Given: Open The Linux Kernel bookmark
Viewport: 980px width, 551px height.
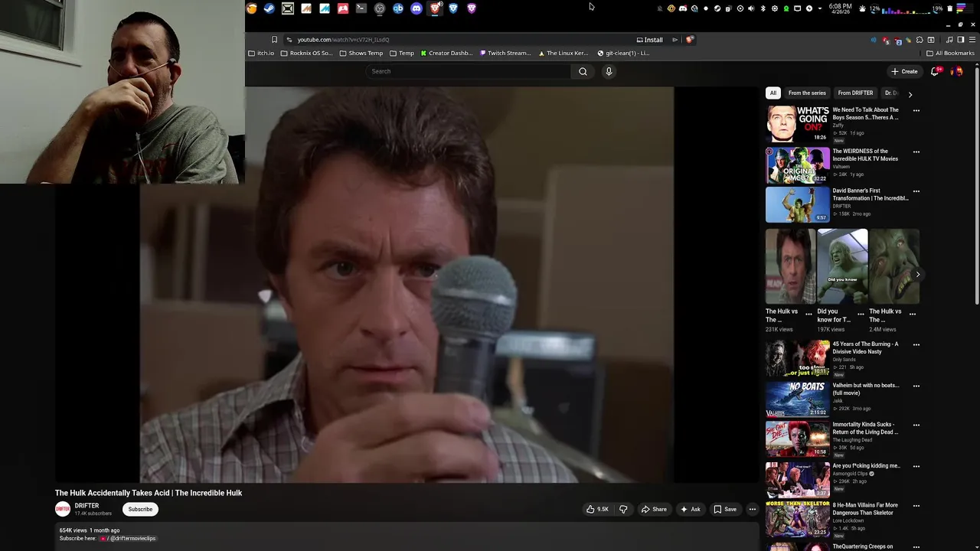Looking at the screenshot, I should (563, 53).
